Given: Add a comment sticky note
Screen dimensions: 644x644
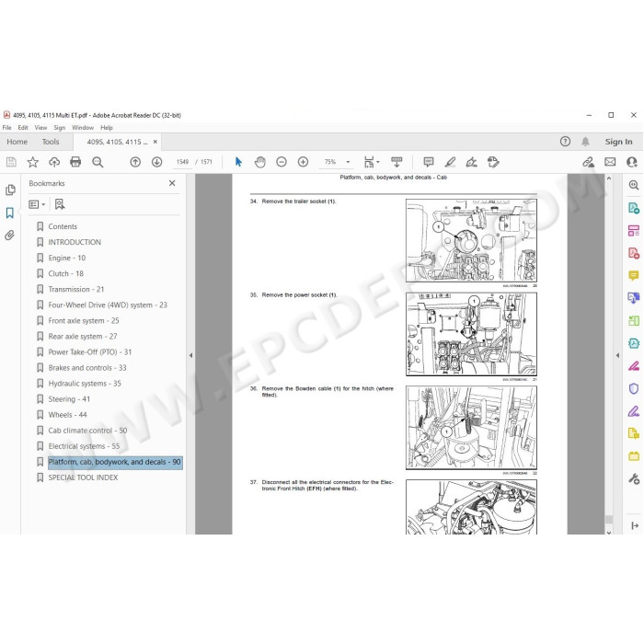Looking at the screenshot, I should pyautogui.click(x=429, y=162).
